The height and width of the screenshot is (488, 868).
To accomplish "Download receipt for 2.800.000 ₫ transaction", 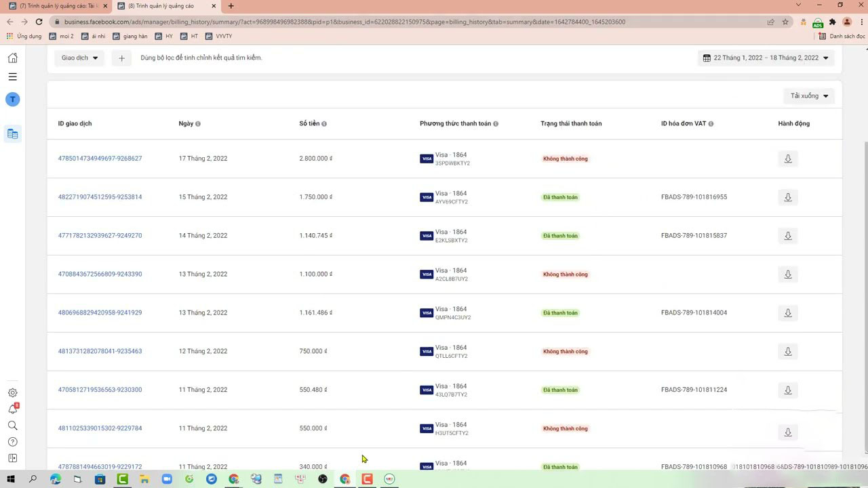I will coord(788,159).
